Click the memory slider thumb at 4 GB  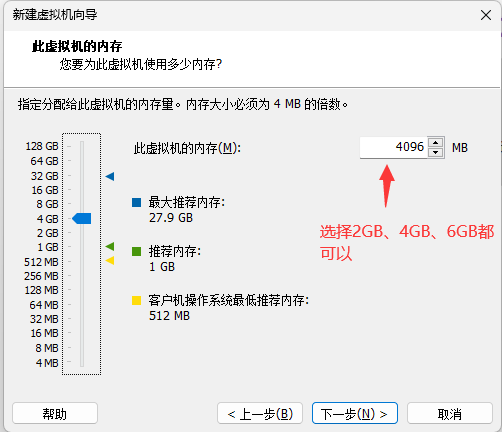pos(82,219)
